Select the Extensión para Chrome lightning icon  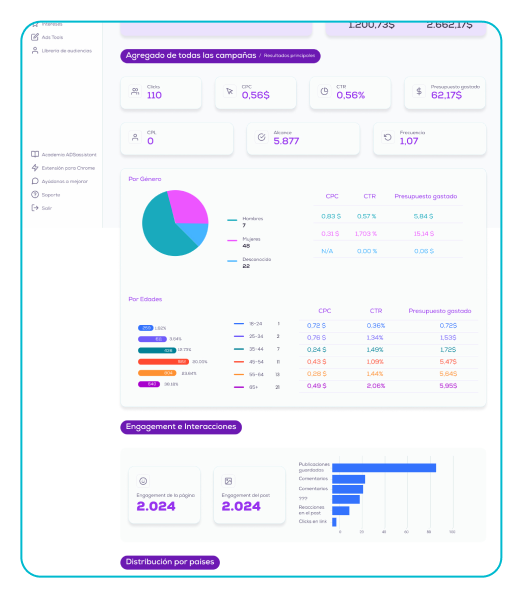pos(35,168)
